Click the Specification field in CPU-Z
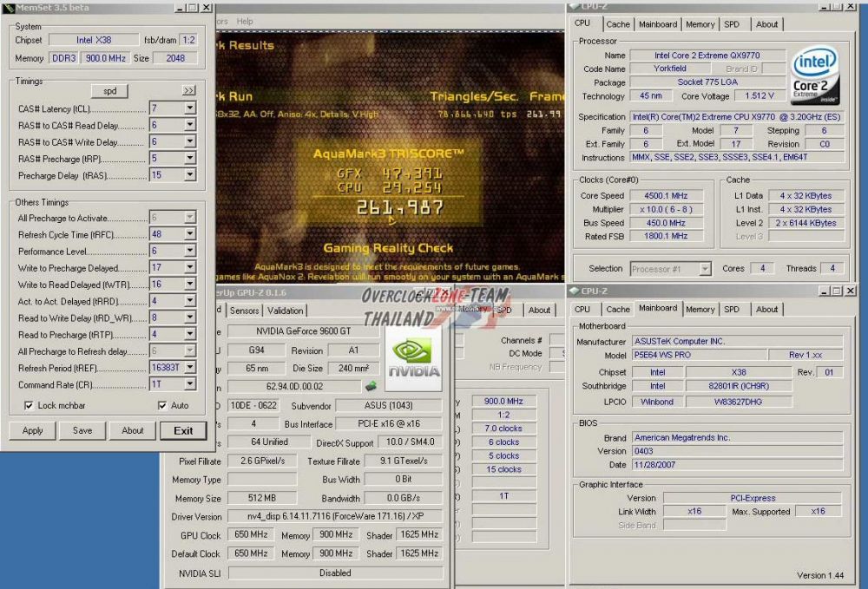 (x=737, y=117)
